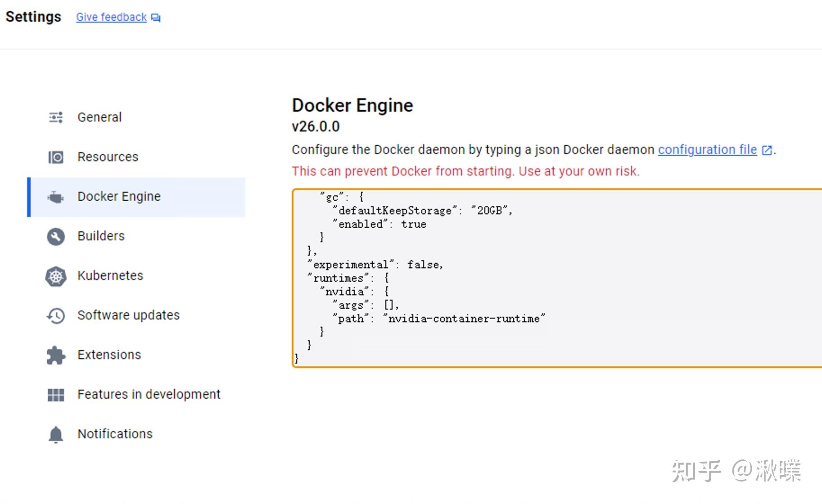This screenshot has width=822, height=504.
Task: Click inside the daemon JSON editor
Action: coord(557,278)
